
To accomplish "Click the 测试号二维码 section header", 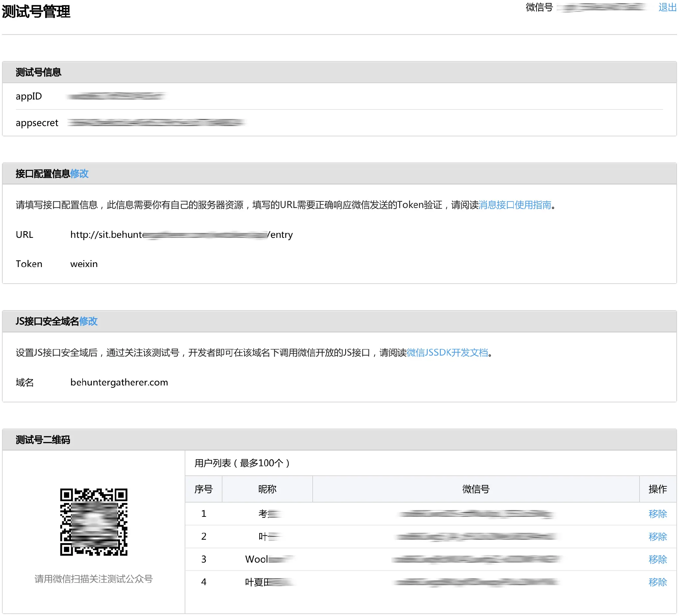I will (x=42, y=440).
